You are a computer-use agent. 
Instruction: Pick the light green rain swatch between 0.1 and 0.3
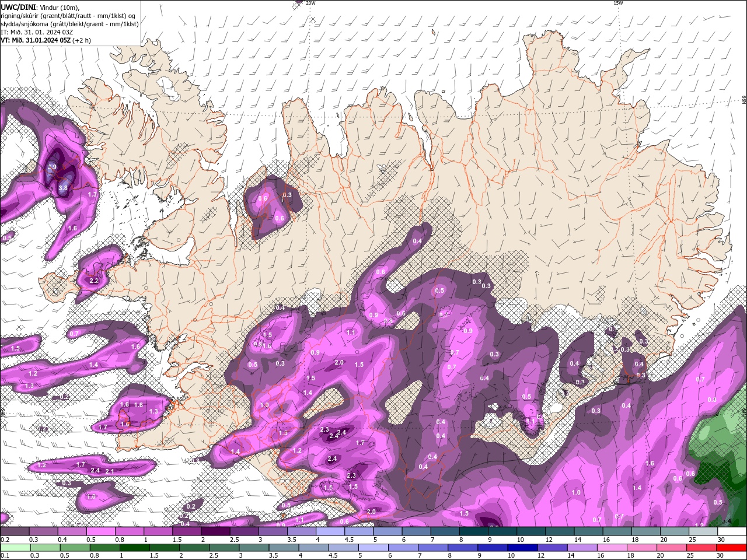(x=15, y=547)
